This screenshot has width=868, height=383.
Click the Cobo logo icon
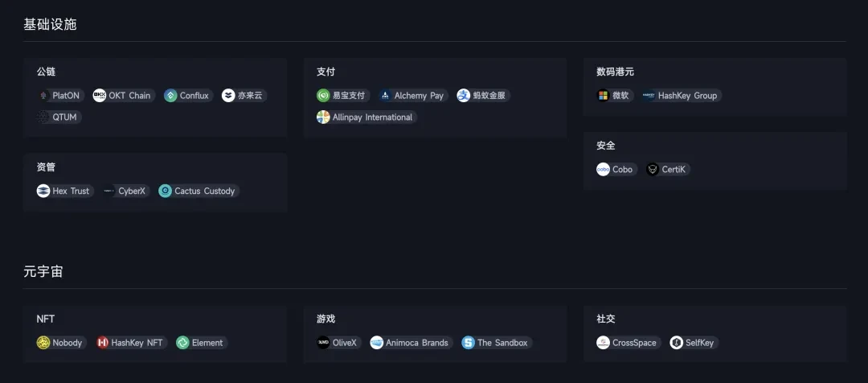pos(604,170)
